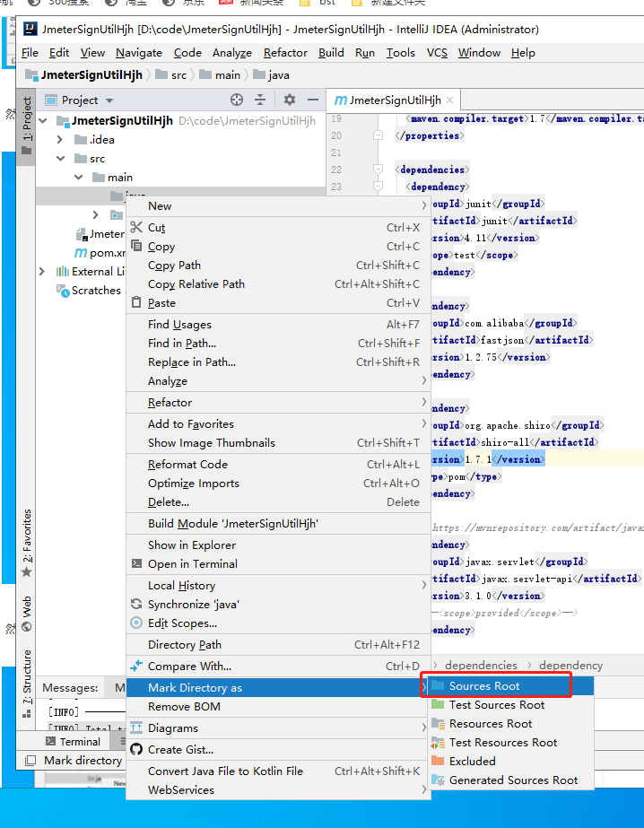Open the Terminal tool window tab
Viewport: 644px width, 828px height.
pyautogui.click(x=73, y=741)
